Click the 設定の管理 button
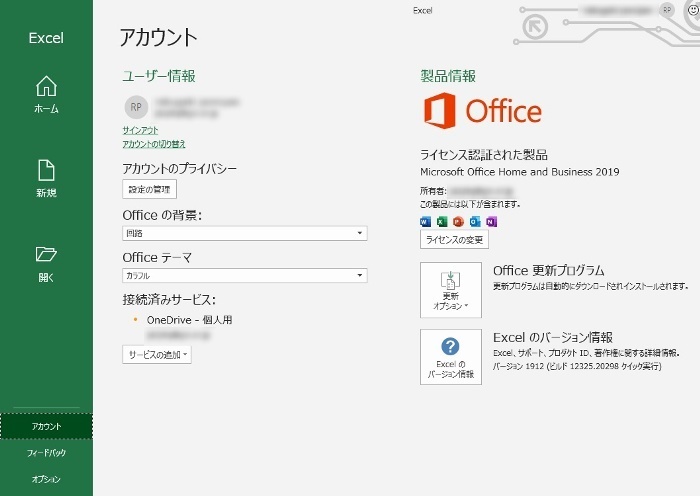Viewport: 700px width, 496px height. coord(150,189)
